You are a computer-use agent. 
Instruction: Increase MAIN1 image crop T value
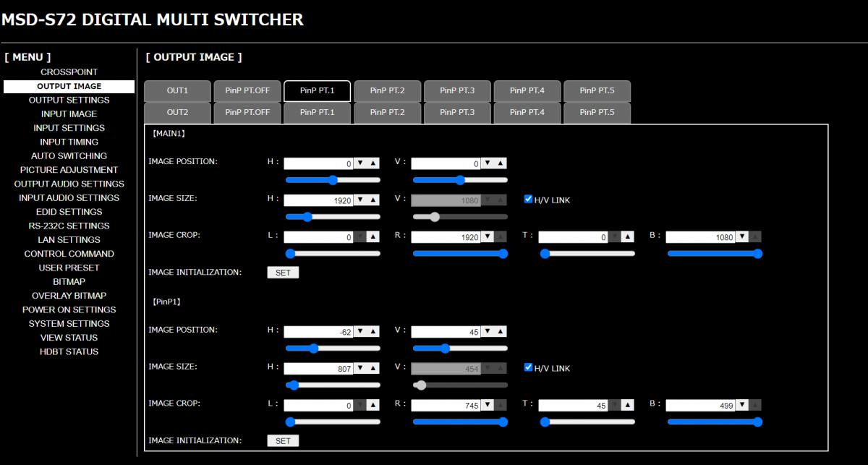pyautogui.click(x=627, y=236)
